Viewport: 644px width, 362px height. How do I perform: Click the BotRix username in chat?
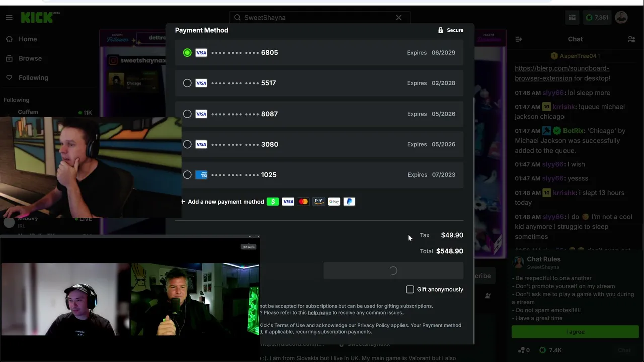[x=574, y=131]
